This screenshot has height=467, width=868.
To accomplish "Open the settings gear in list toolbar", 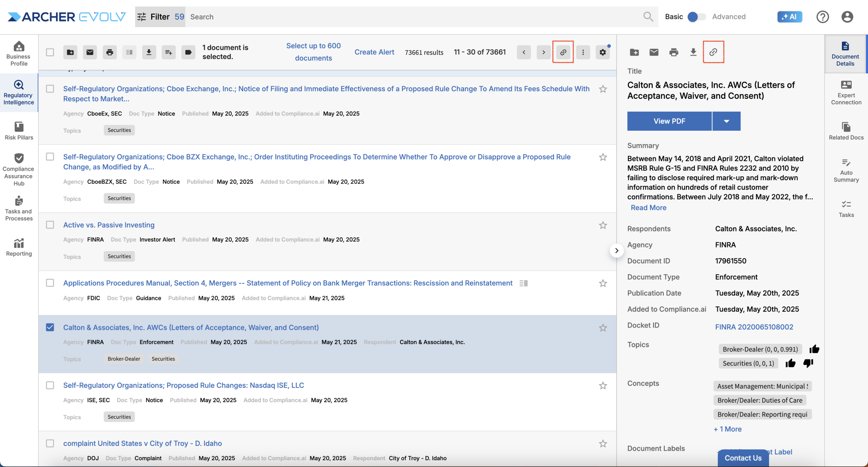I will [x=603, y=52].
